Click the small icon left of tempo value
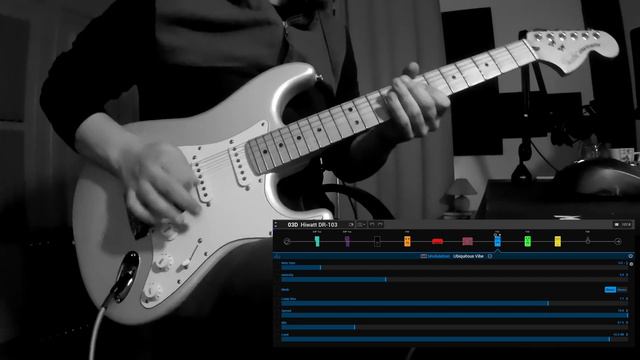This screenshot has height=360, width=640. (616, 224)
